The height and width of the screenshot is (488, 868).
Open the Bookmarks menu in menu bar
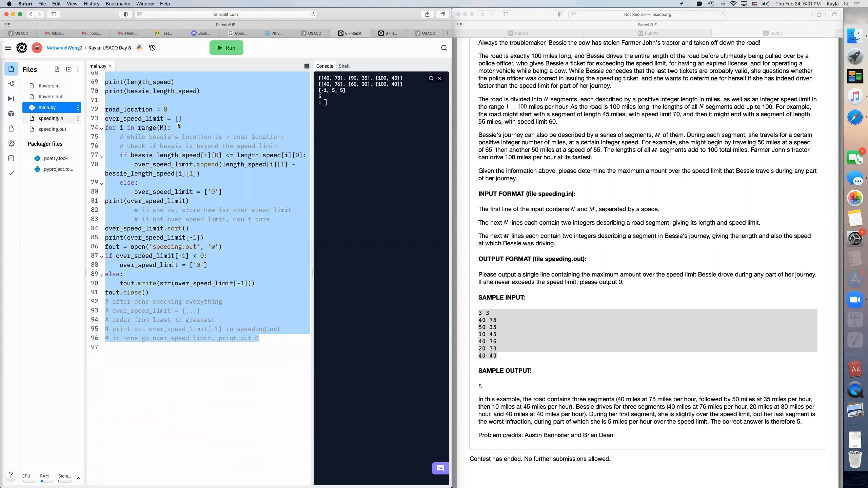(x=118, y=4)
